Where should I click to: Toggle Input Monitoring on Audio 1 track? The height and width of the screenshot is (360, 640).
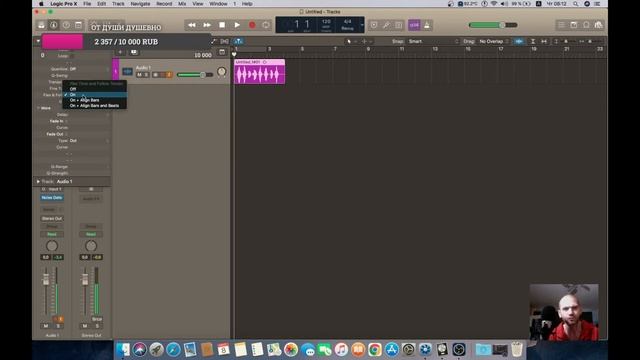tap(169, 75)
